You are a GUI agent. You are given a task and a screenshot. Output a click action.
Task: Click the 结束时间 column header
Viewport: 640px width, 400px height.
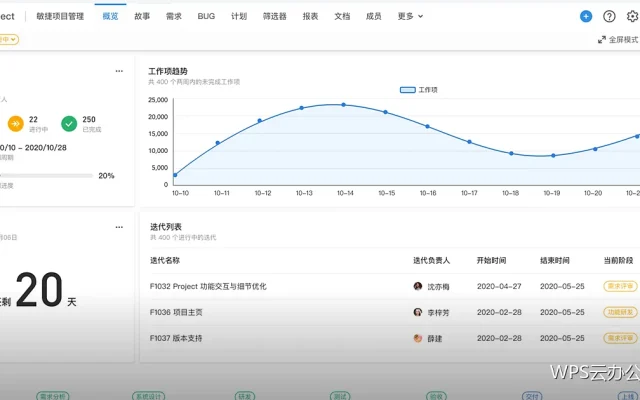(x=555, y=260)
